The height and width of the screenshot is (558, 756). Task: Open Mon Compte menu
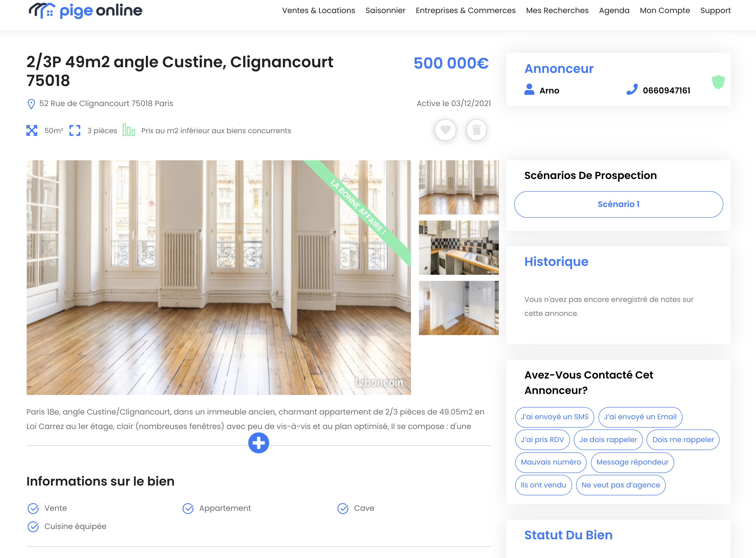665,11
